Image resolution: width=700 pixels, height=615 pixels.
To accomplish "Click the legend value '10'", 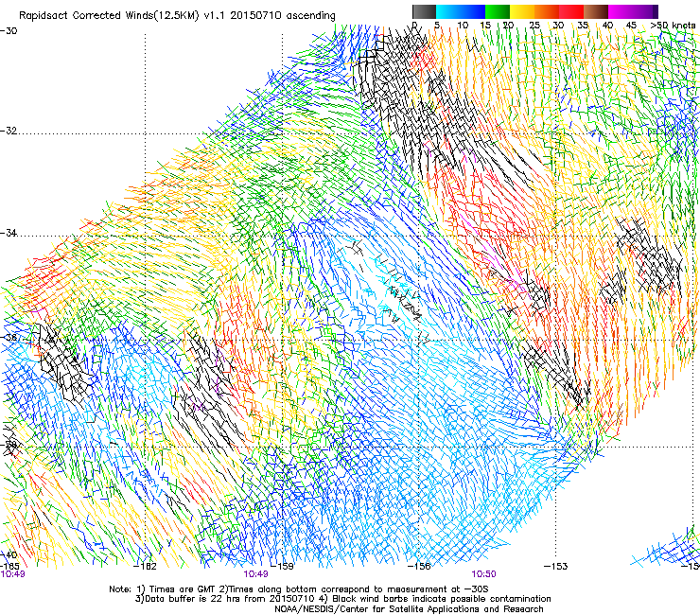I will pos(463,25).
